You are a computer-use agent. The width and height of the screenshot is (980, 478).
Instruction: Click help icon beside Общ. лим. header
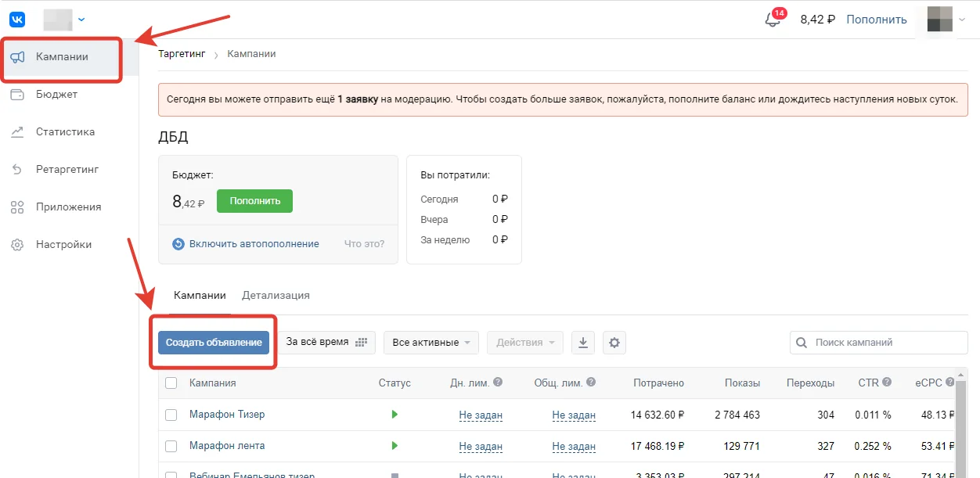point(591,383)
